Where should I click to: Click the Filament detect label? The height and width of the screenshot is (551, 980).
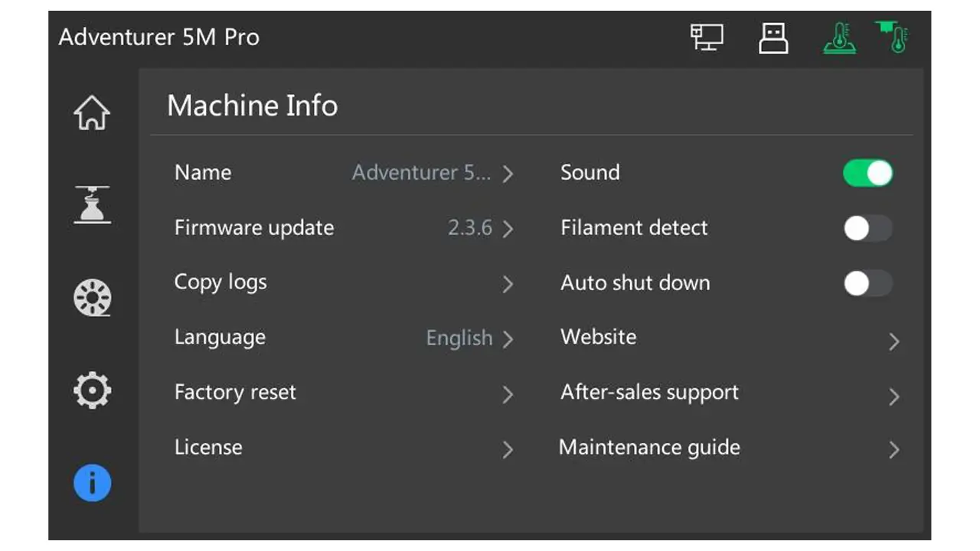[x=635, y=228]
